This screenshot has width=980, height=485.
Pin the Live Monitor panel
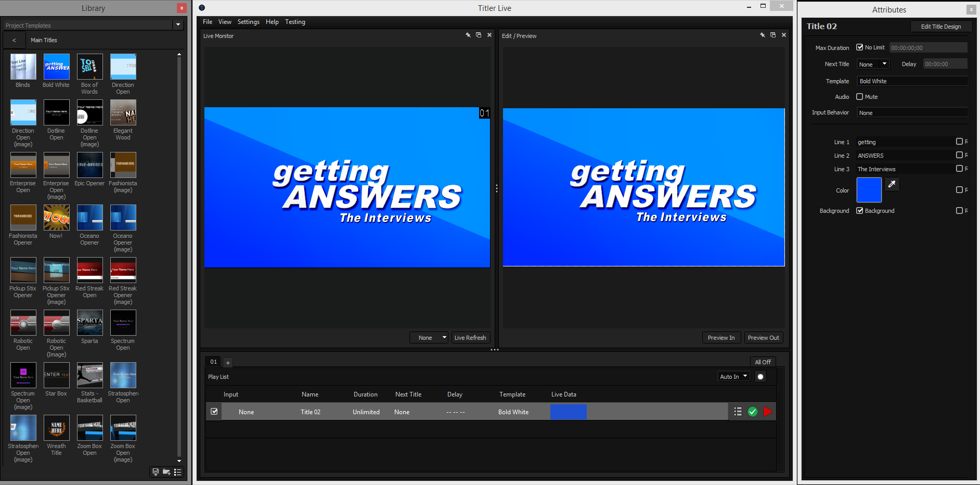(x=468, y=35)
